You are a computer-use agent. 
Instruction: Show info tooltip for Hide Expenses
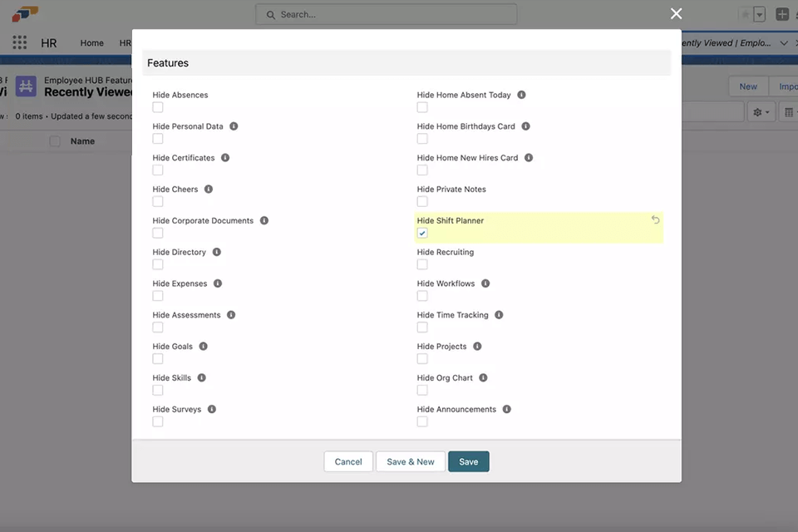click(x=218, y=283)
